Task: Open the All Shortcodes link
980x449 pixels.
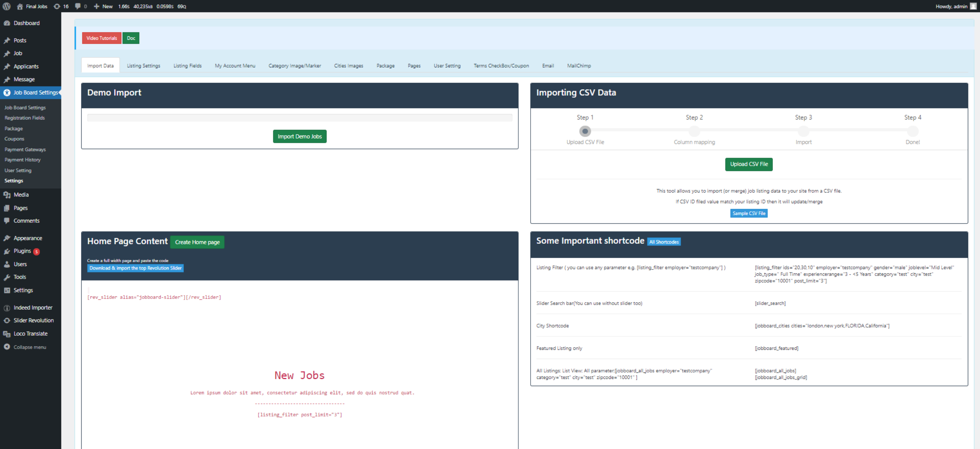Action: click(x=664, y=242)
